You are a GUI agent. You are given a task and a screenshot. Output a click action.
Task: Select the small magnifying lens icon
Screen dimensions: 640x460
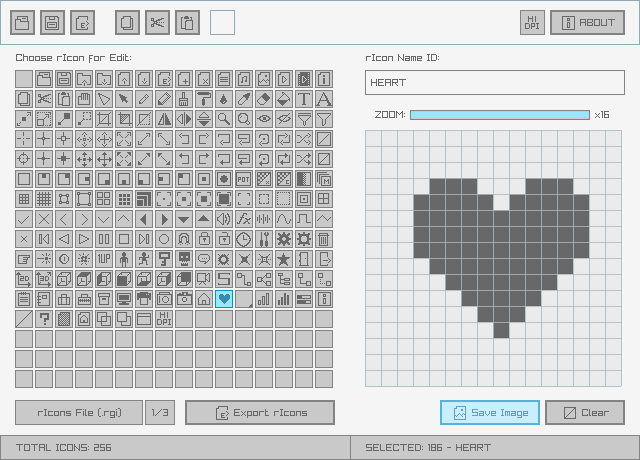pyautogui.click(x=224, y=119)
